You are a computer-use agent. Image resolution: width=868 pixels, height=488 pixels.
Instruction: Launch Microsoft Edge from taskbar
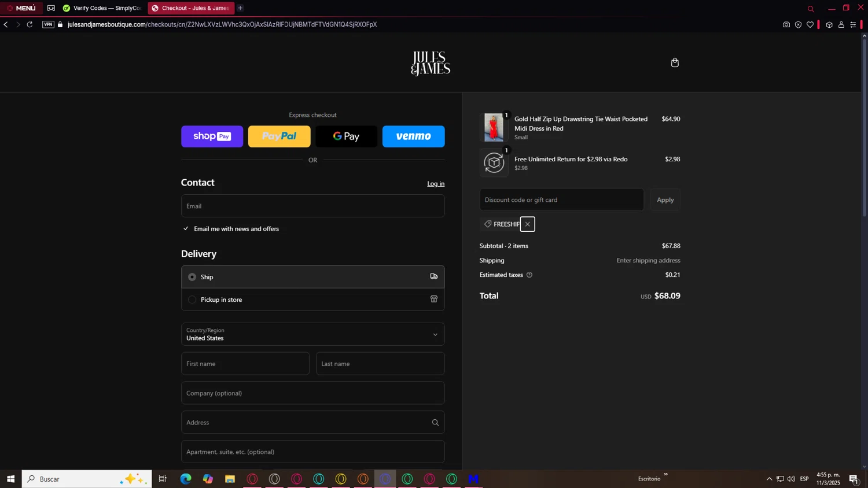(x=186, y=479)
